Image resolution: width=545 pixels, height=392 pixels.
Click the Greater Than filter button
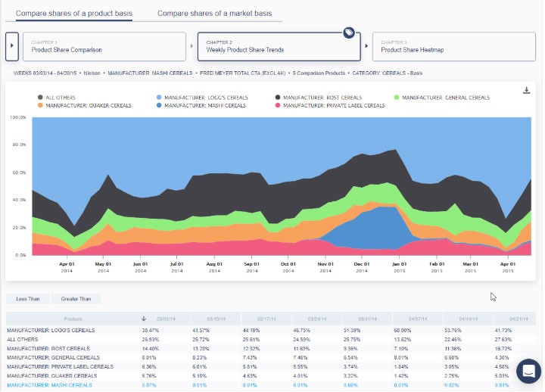coord(76,299)
